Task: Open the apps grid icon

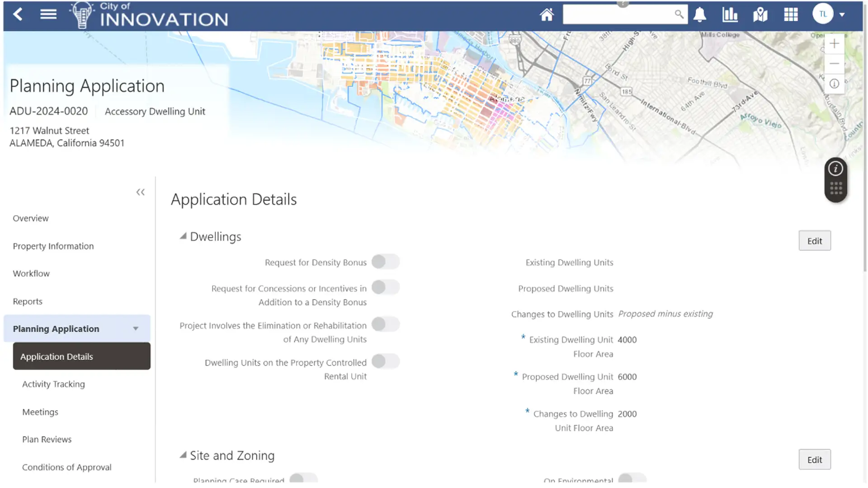Action: pos(791,15)
